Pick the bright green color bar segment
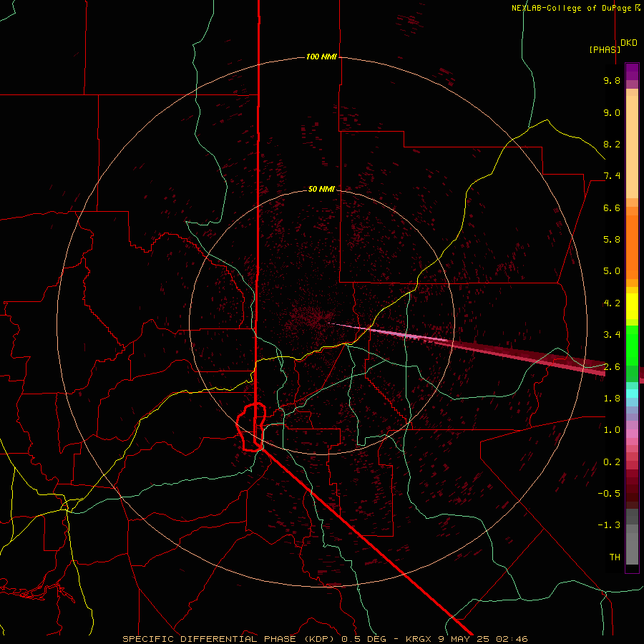644x644 pixels. [x=632, y=345]
